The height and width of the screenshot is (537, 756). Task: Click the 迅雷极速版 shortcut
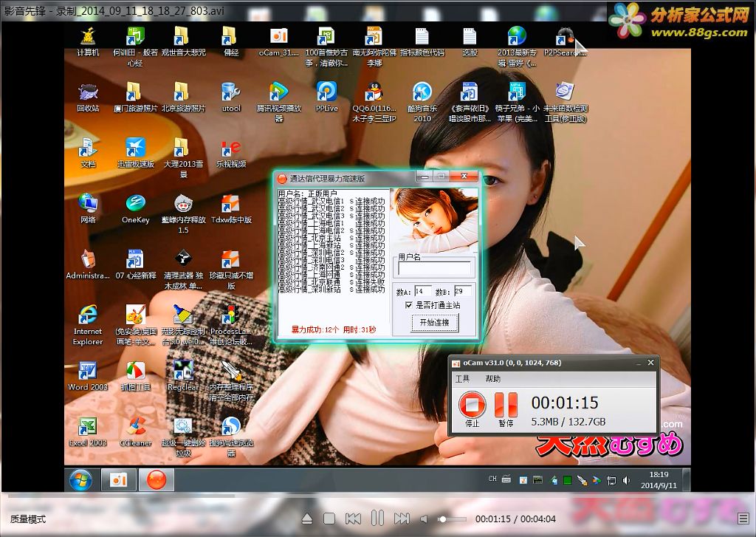pyautogui.click(x=136, y=152)
